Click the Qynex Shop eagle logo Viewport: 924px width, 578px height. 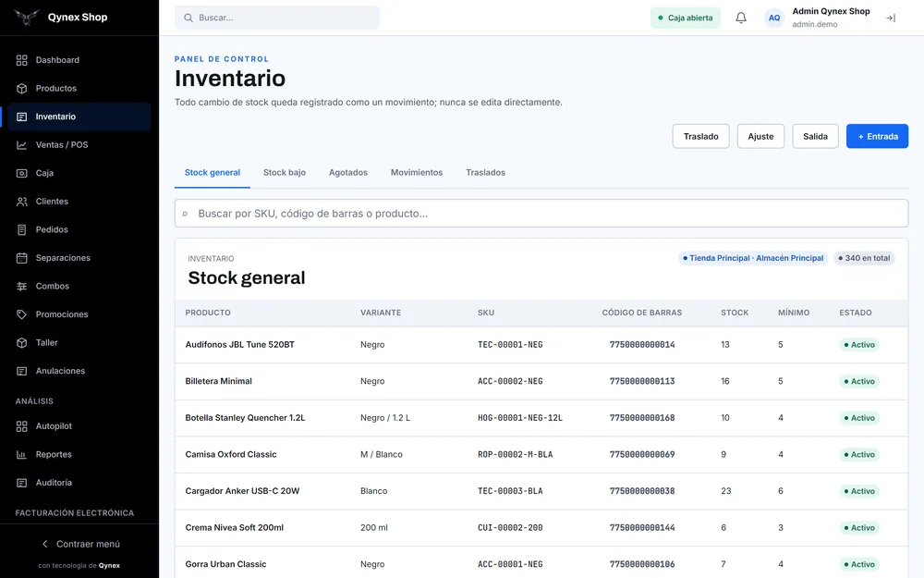point(27,17)
